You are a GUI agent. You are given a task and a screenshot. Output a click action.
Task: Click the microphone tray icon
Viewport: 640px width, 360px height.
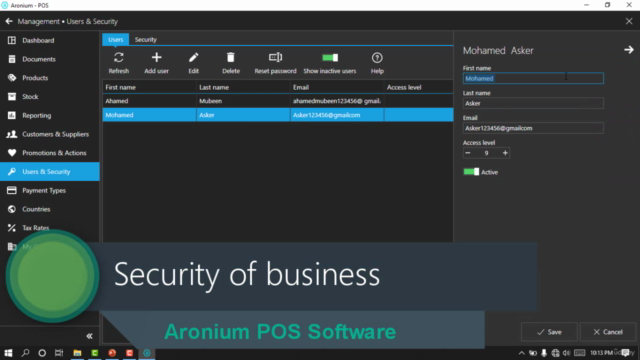coord(544,353)
